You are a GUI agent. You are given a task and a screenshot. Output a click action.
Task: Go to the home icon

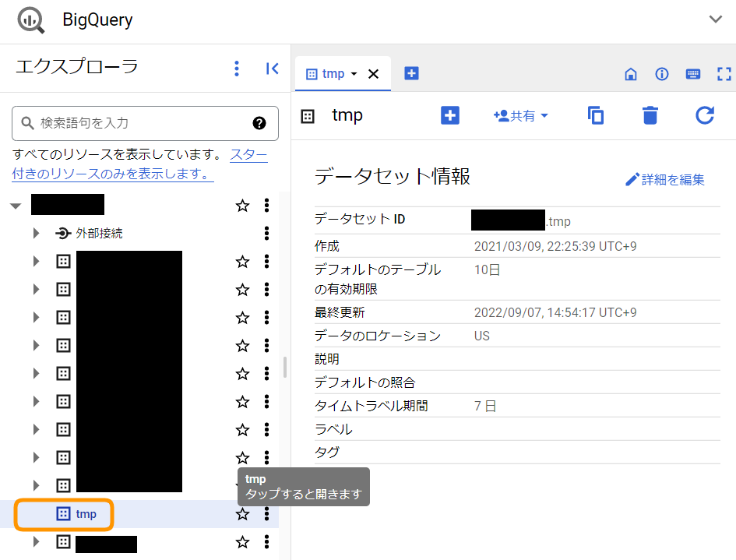click(631, 74)
